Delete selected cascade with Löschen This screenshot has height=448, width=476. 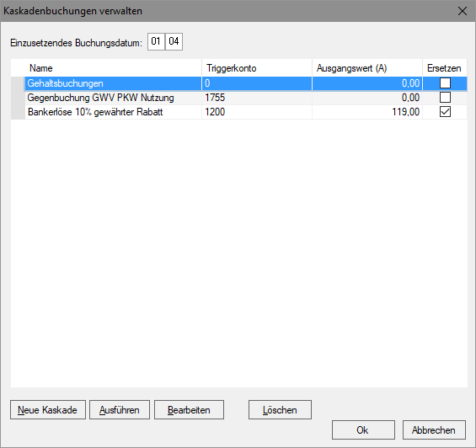click(280, 410)
